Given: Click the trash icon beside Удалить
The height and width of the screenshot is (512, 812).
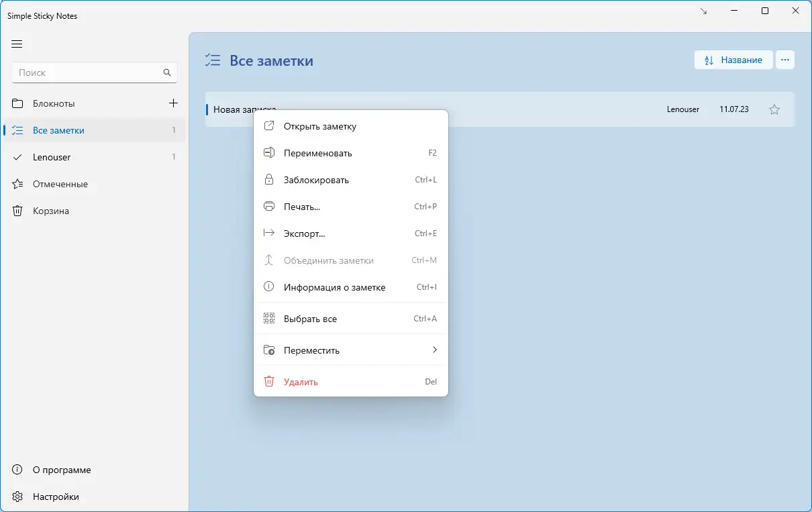Looking at the screenshot, I should pyautogui.click(x=269, y=382).
